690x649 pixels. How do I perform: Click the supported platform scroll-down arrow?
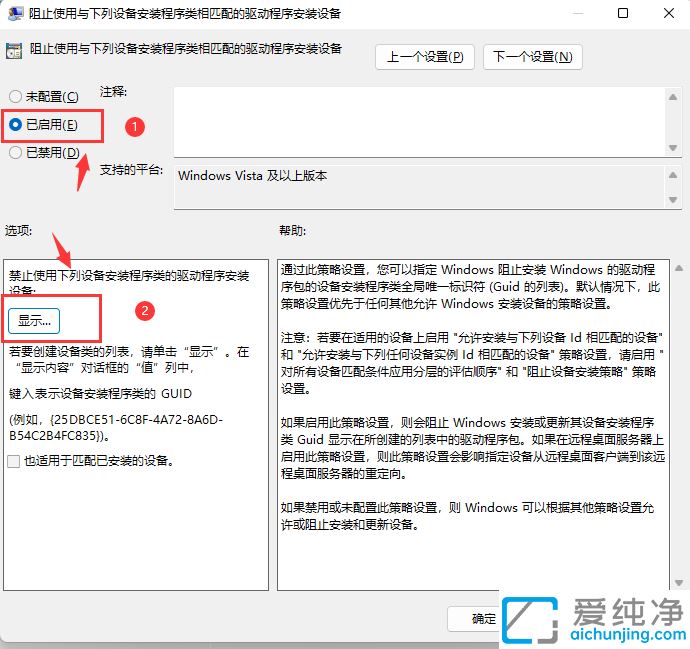tap(673, 199)
